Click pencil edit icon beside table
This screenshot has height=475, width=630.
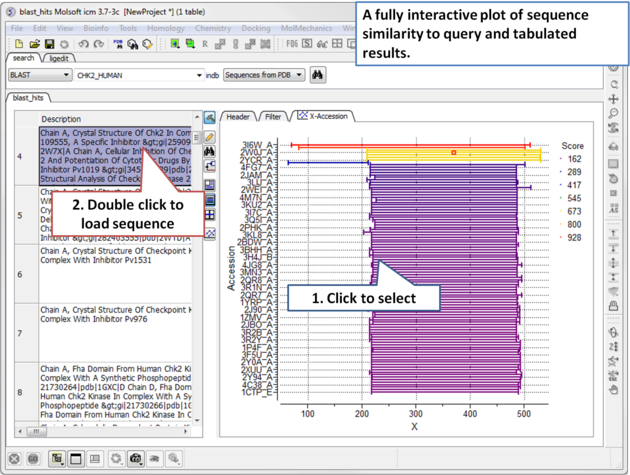[x=210, y=136]
